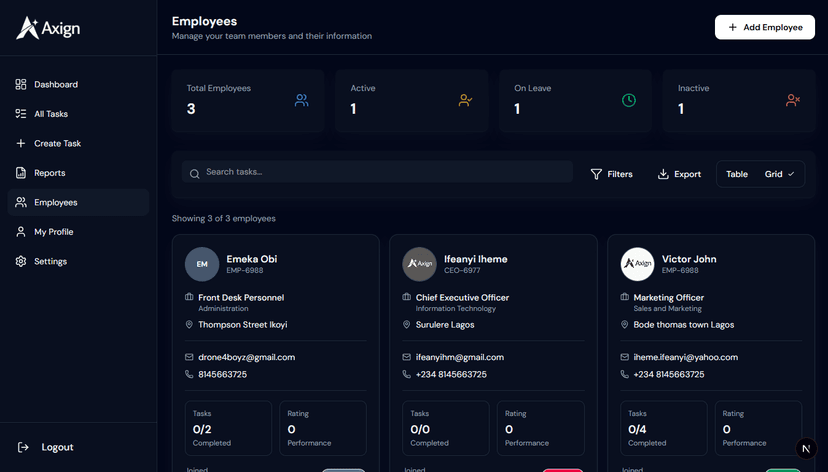
Task: Focus the Search tasks input field
Action: tap(385, 172)
